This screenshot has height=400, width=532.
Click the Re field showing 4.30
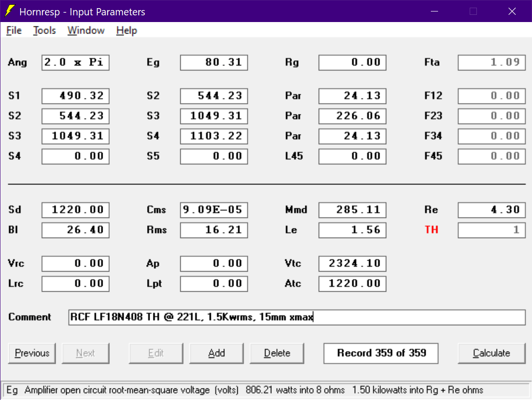coord(492,210)
